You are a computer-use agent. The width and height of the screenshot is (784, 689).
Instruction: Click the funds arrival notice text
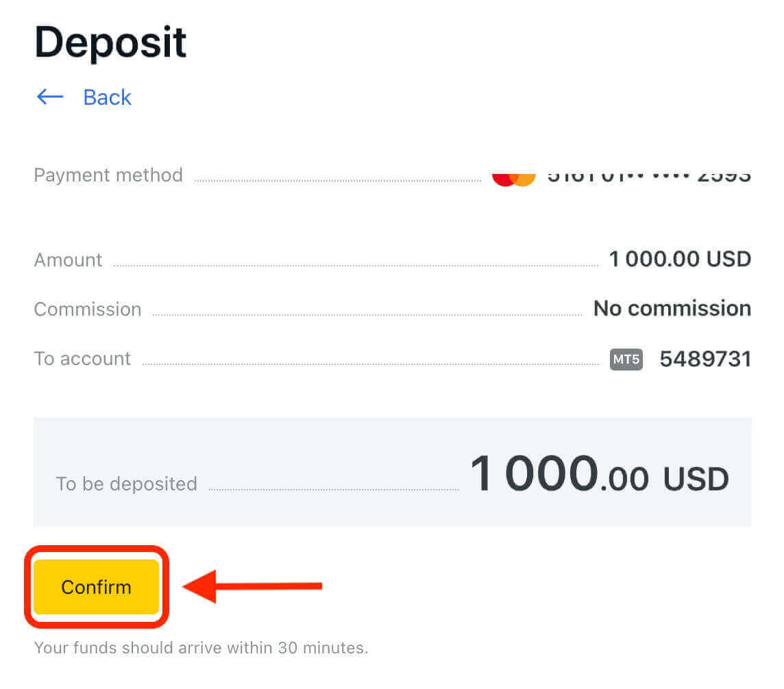(201, 648)
